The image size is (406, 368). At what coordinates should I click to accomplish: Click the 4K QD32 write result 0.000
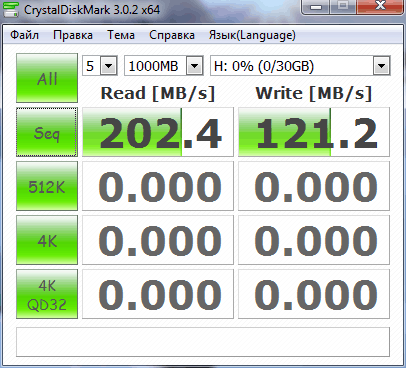click(x=314, y=294)
